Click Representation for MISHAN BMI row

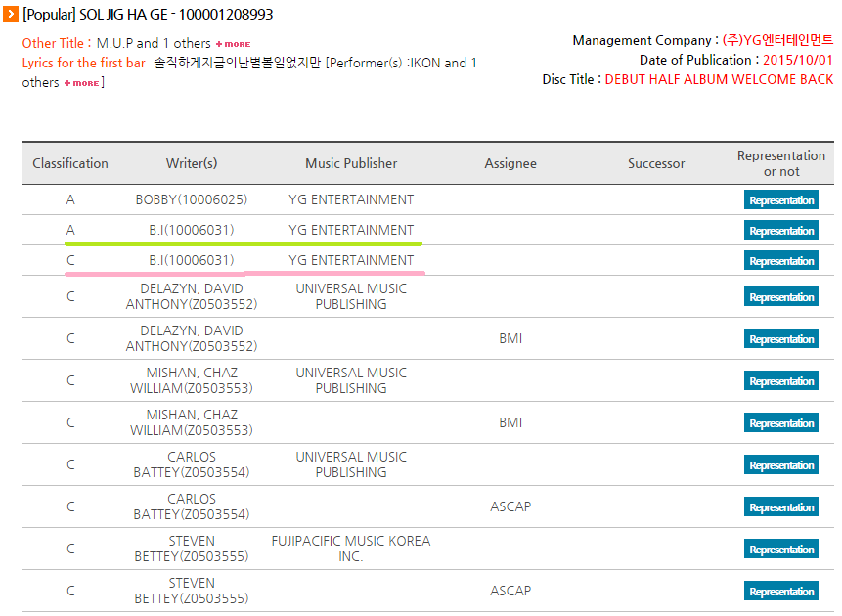[780, 422]
